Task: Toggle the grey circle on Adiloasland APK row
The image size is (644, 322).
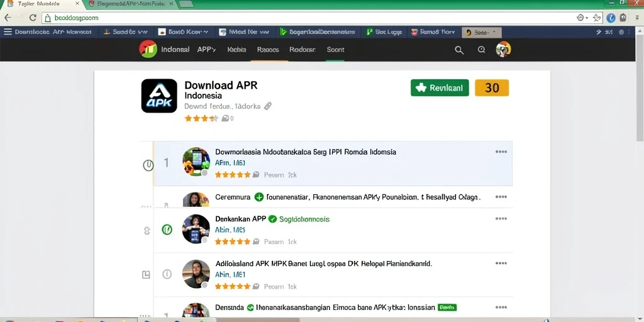Action: [x=167, y=274]
